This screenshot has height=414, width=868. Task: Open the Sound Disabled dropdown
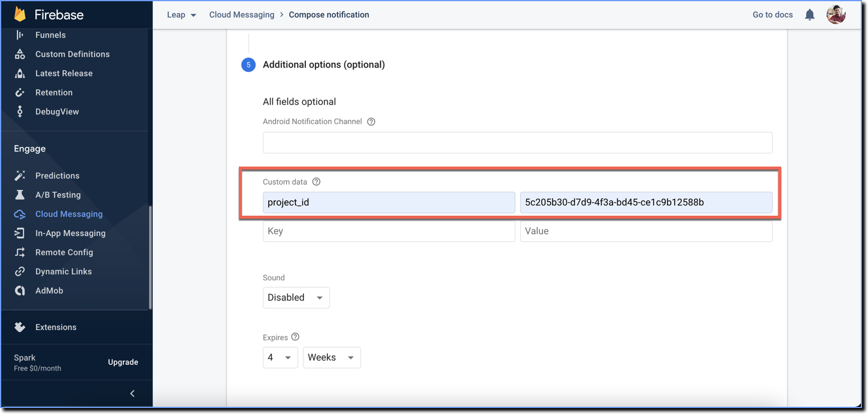click(x=296, y=298)
